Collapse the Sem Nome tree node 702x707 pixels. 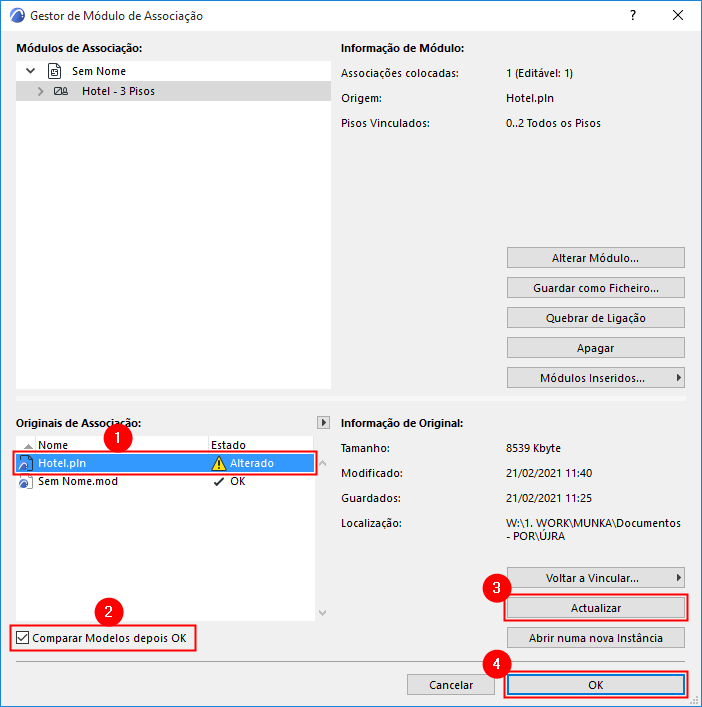click(30, 71)
